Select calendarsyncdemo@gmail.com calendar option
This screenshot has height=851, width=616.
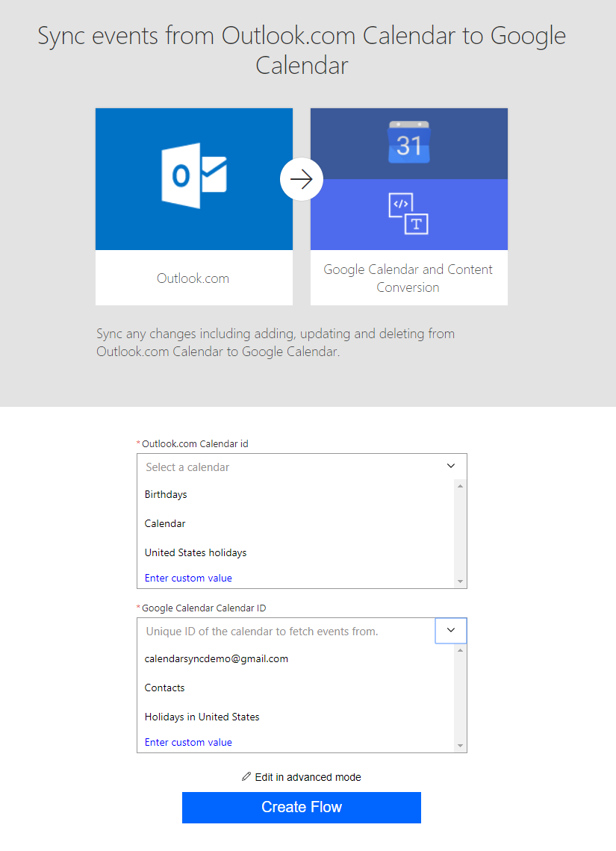[x=217, y=658]
